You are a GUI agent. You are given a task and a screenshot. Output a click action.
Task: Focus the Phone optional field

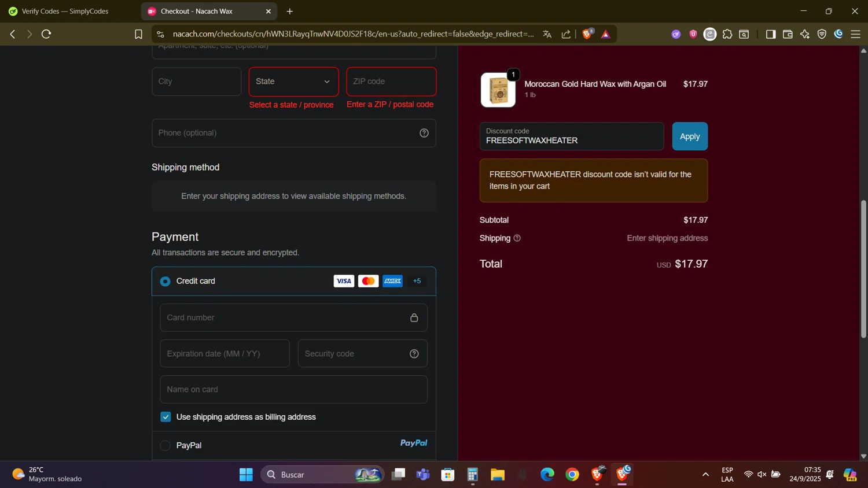coord(294,133)
